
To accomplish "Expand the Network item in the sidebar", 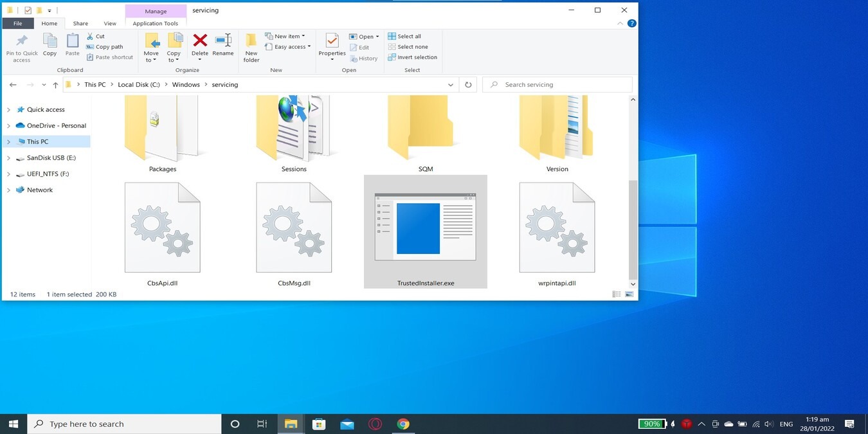I will pyautogui.click(x=8, y=190).
